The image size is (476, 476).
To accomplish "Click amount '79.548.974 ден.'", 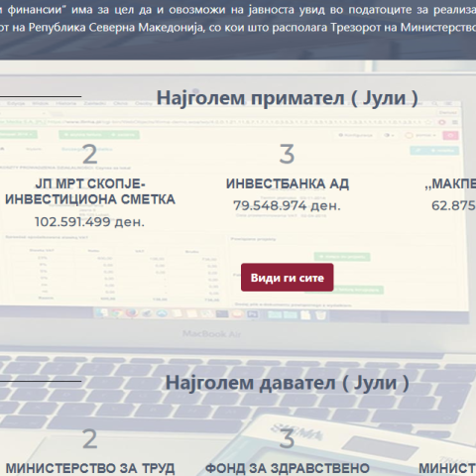I will point(287,205).
